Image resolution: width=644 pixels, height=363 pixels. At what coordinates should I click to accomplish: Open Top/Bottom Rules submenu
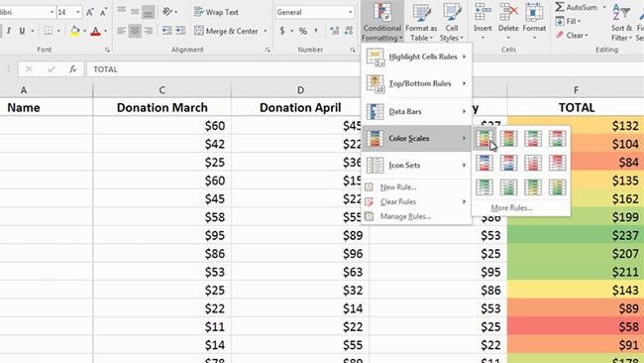416,83
